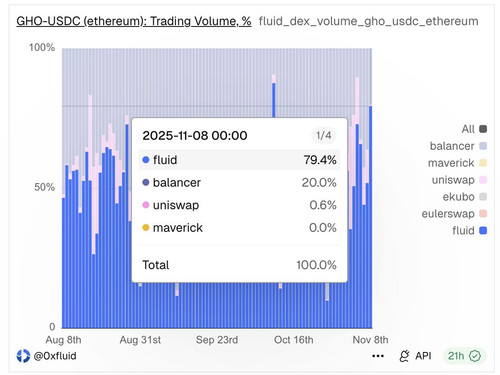
Task: Click the fluid 79.4% tooltip row
Action: 239,160
